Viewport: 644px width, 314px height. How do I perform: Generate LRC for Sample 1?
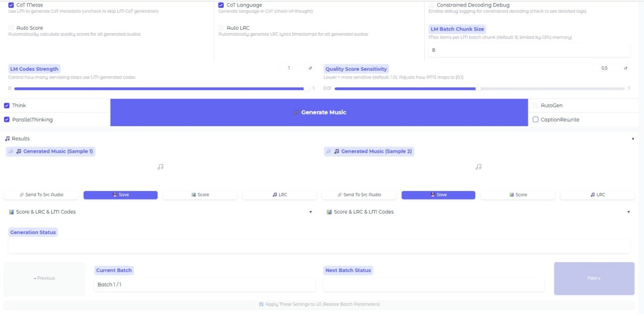(279, 195)
